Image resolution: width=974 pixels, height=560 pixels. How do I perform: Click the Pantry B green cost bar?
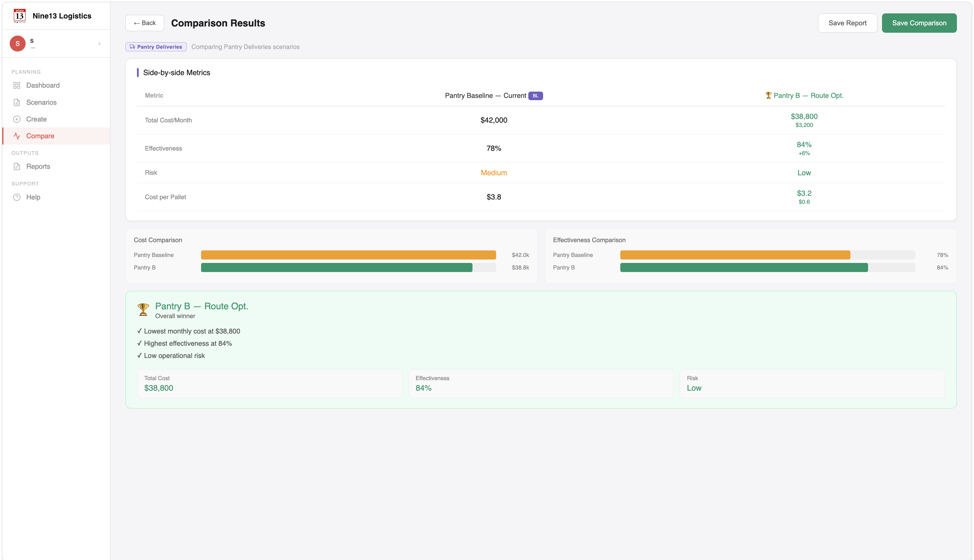tap(336, 268)
